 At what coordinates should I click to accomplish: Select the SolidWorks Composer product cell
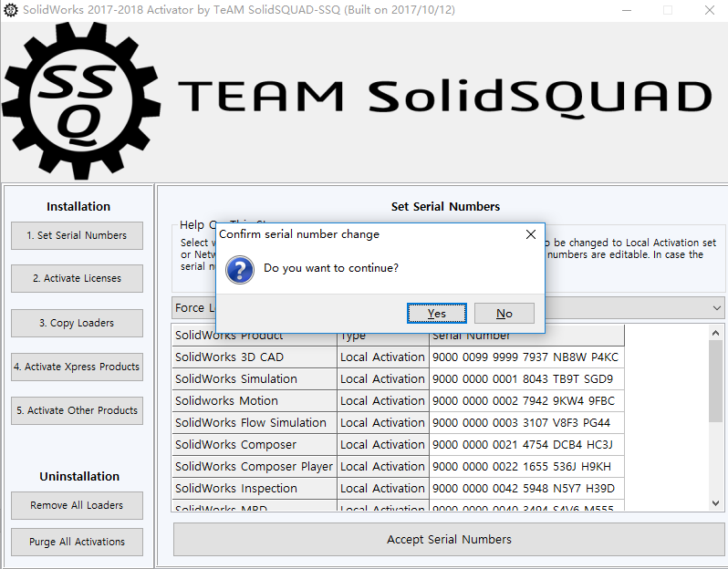(x=255, y=445)
